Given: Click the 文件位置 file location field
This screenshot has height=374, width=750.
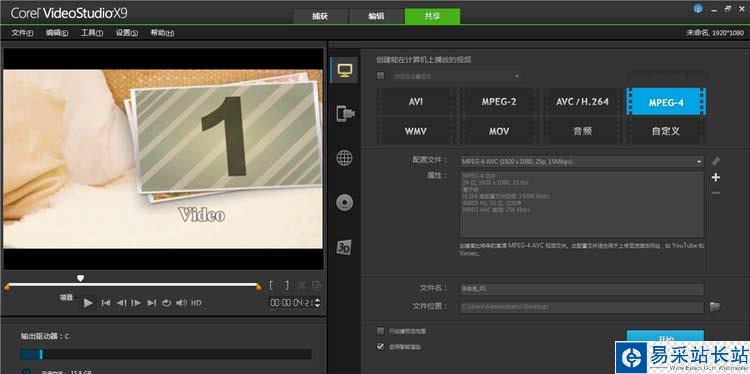Looking at the screenshot, I should pyautogui.click(x=582, y=307).
